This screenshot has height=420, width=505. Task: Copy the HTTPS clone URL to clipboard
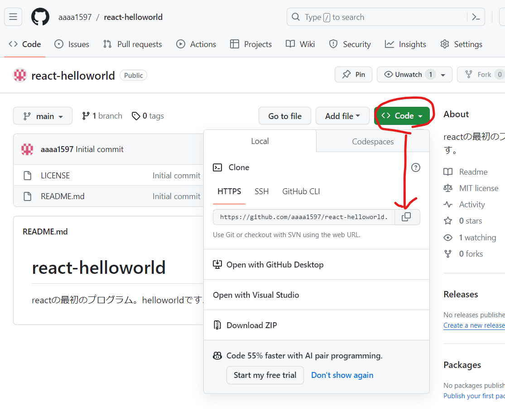[x=406, y=217]
